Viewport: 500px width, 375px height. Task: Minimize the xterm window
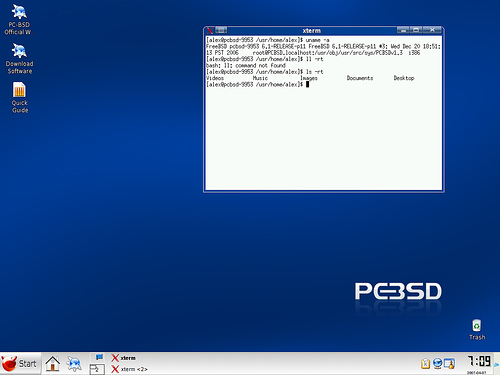pos(403,30)
